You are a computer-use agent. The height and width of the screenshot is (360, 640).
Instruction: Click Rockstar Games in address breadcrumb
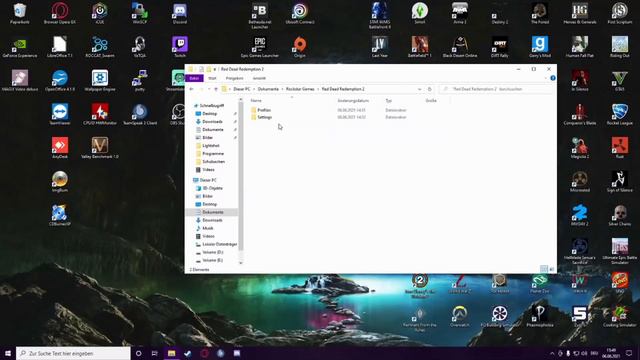point(300,89)
